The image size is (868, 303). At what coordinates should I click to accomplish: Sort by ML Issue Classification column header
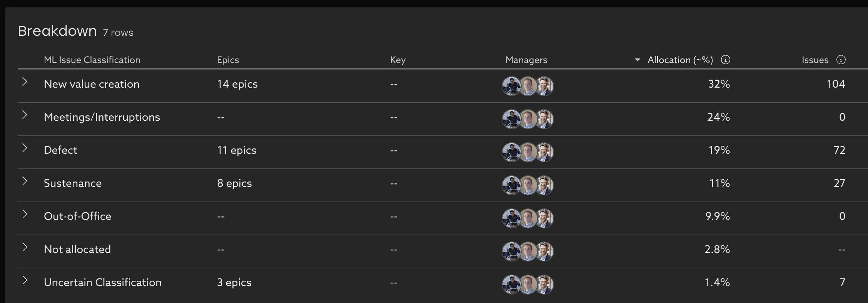(92, 60)
